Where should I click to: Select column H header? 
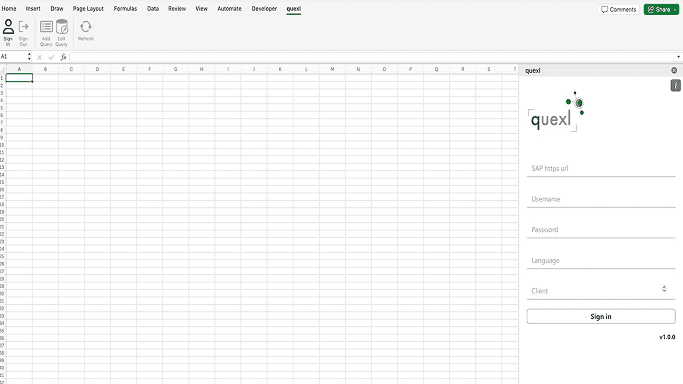(x=201, y=69)
